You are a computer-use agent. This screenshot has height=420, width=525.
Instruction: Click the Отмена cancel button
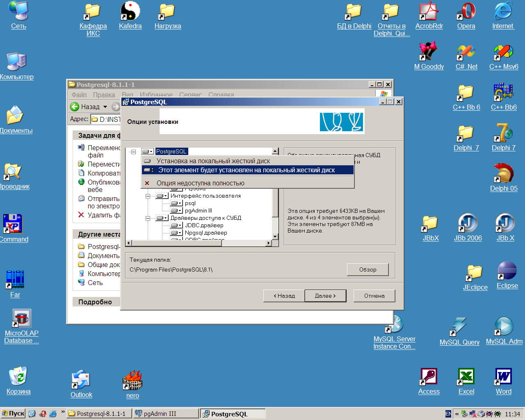[374, 296]
